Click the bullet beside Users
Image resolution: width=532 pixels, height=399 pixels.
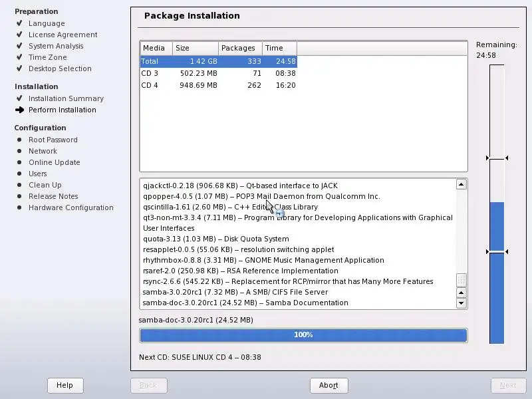[19, 174]
